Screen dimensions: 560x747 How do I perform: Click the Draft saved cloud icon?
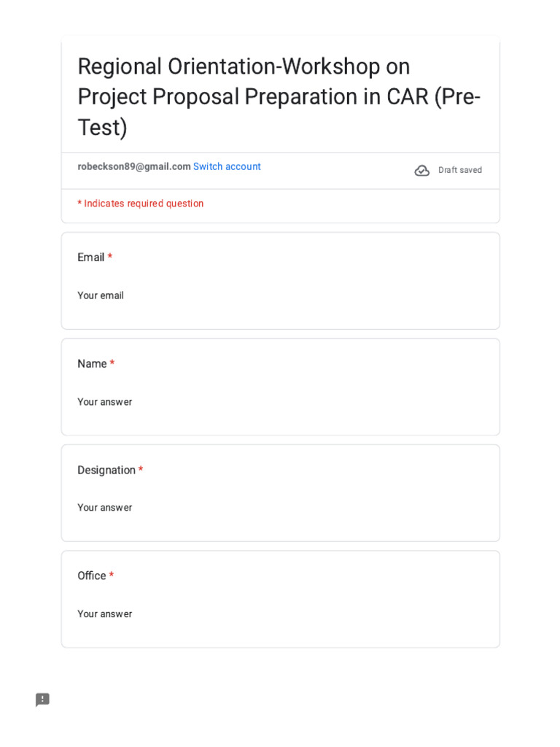coord(422,171)
